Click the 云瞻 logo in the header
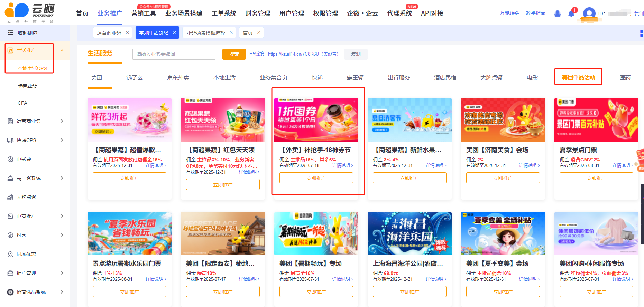Screen dimensions: 644x307 pyautogui.click(x=30, y=12)
